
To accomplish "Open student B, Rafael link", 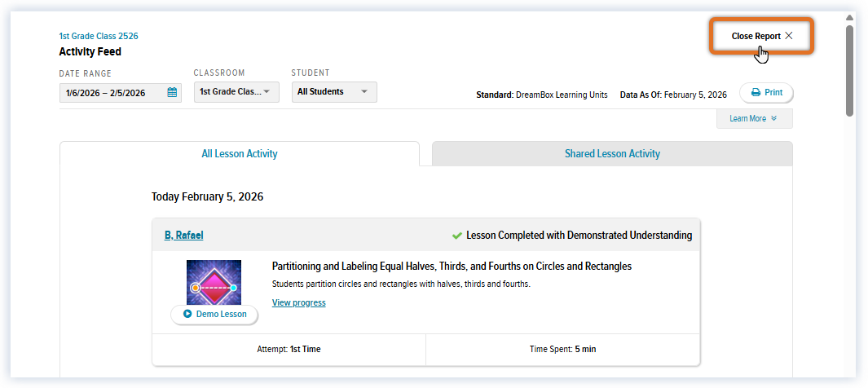I will coord(183,236).
